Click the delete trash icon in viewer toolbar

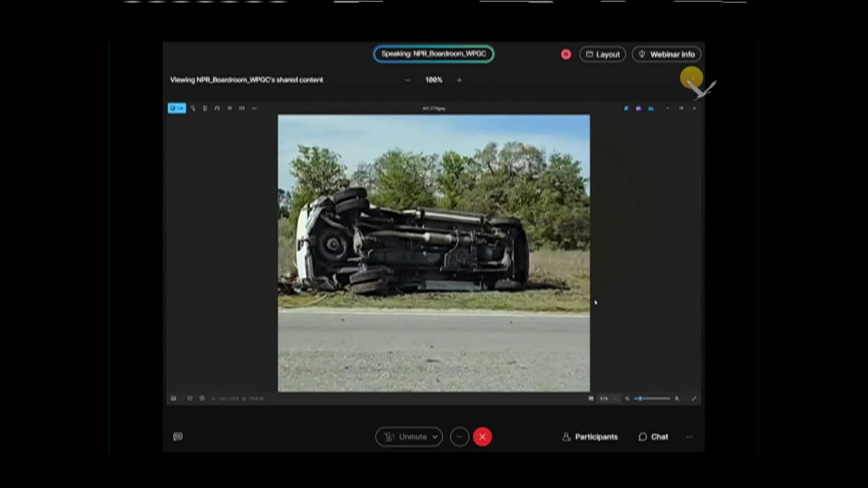click(205, 108)
